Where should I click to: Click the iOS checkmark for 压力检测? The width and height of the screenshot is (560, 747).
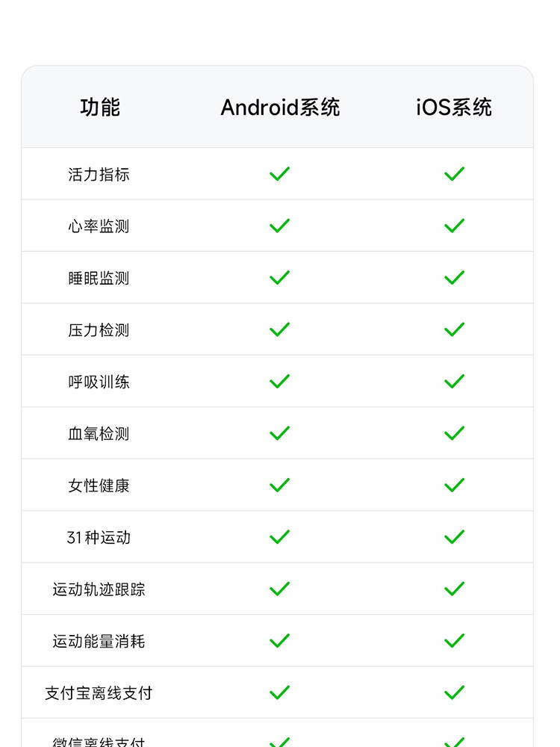coord(454,329)
